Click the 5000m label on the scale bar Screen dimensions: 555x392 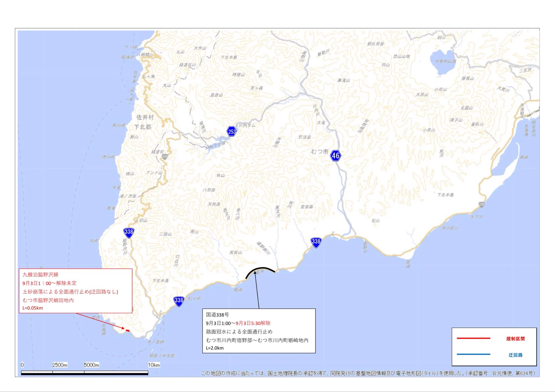coord(91,365)
